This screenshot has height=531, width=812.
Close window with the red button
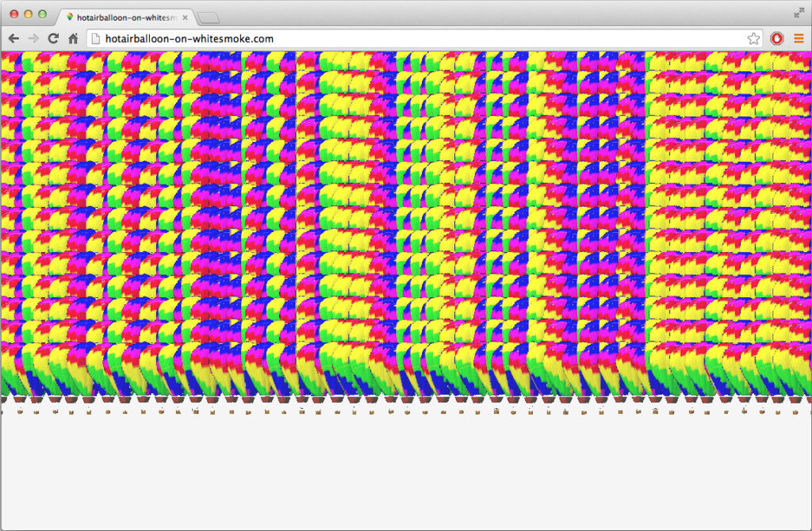click(14, 14)
